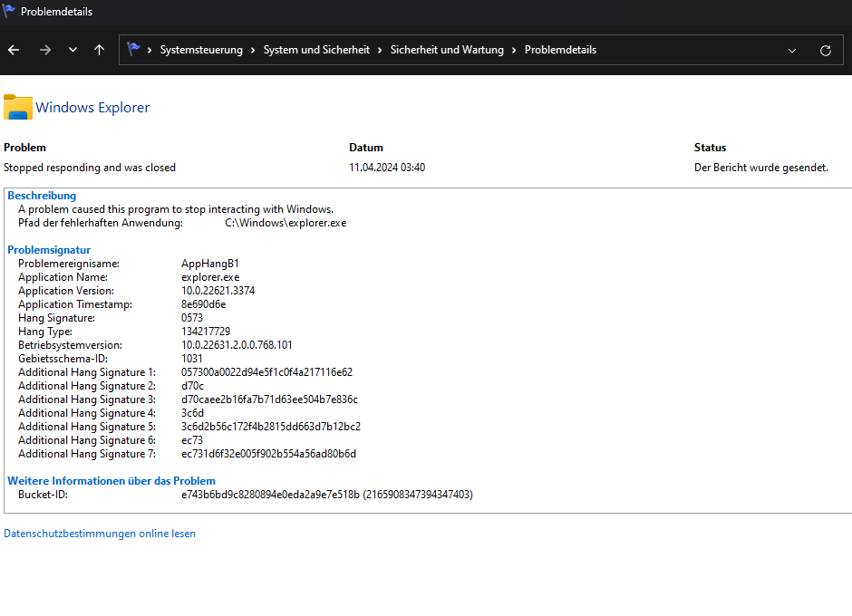Viewport: 852px width, 616px height.
Task: Open Datenschutzbestimmungen online lesen link
Action: click(x=100, y=534)
